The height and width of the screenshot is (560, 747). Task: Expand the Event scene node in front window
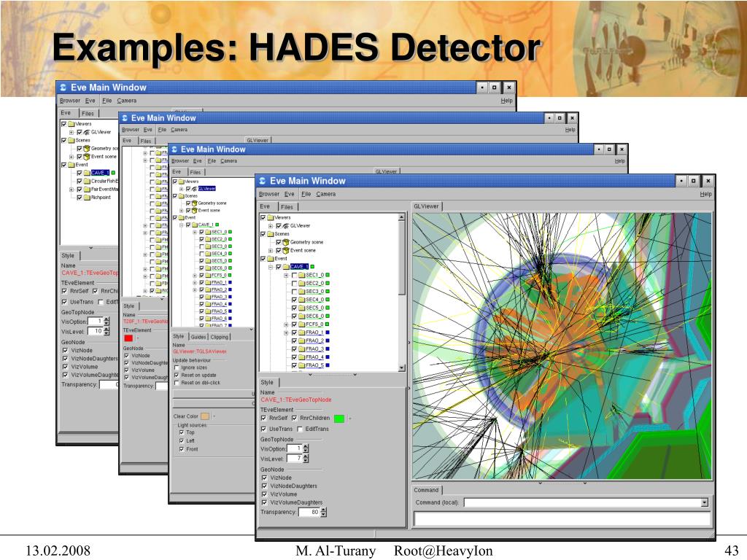tap(271, 251)
